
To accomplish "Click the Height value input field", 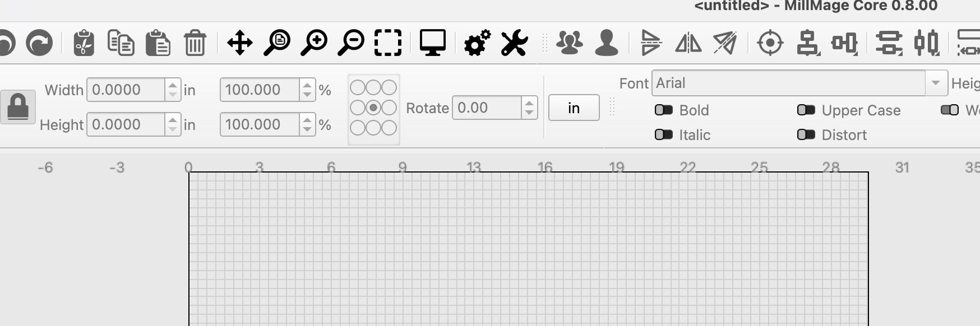I will tap(126, 124).
